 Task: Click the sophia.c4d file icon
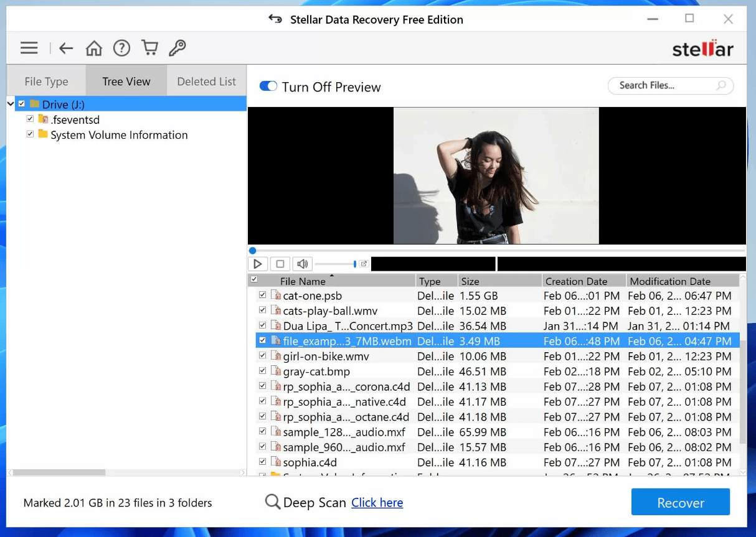(x=276, y=462)
